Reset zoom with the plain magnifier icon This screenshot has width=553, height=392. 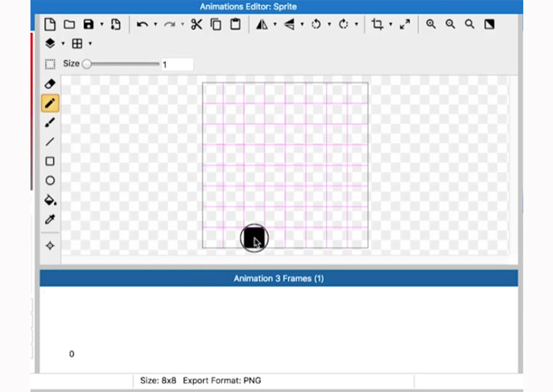pos(470,24)
